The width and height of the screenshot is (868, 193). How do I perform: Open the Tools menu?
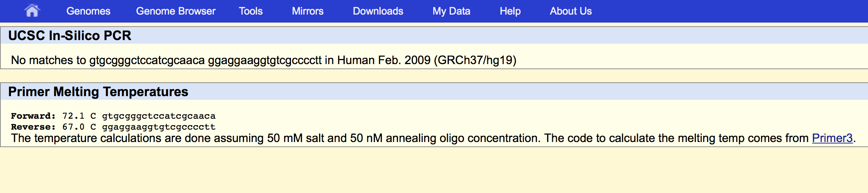[x=251, y=11]
